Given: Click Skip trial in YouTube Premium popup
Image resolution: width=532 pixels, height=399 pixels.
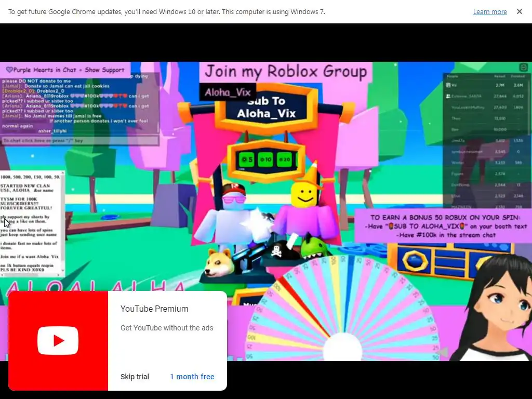Looking at the screenshot, I should click(135, 377).
